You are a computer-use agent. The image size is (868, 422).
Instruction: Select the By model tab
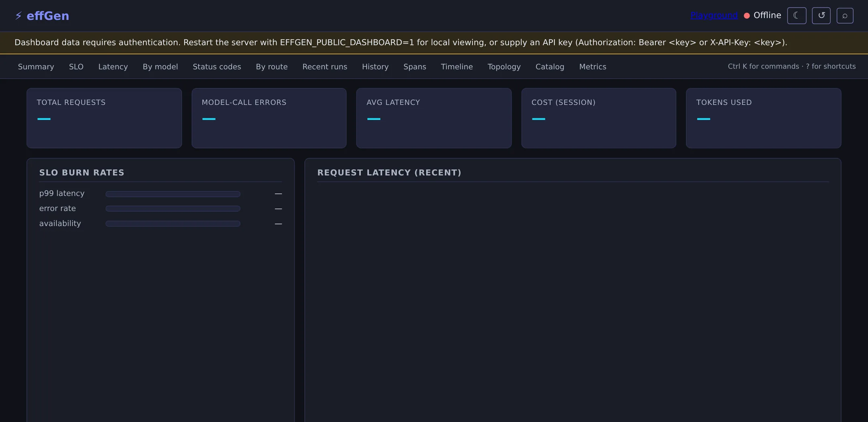point(160,67)
